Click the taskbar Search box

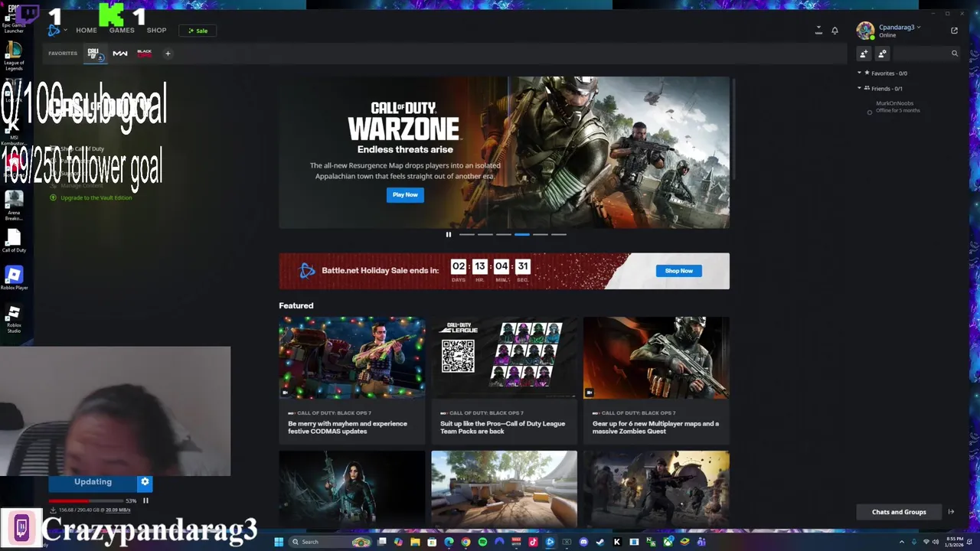tap(329, 542)
